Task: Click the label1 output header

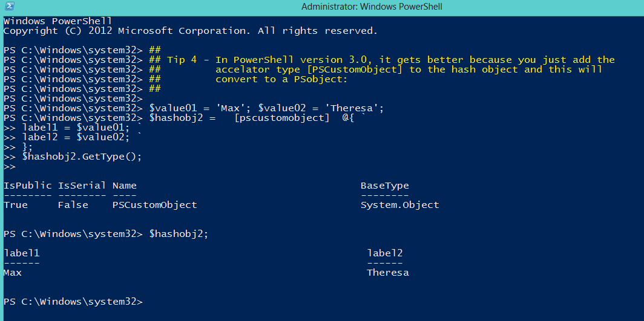Action: click(21, 253)
